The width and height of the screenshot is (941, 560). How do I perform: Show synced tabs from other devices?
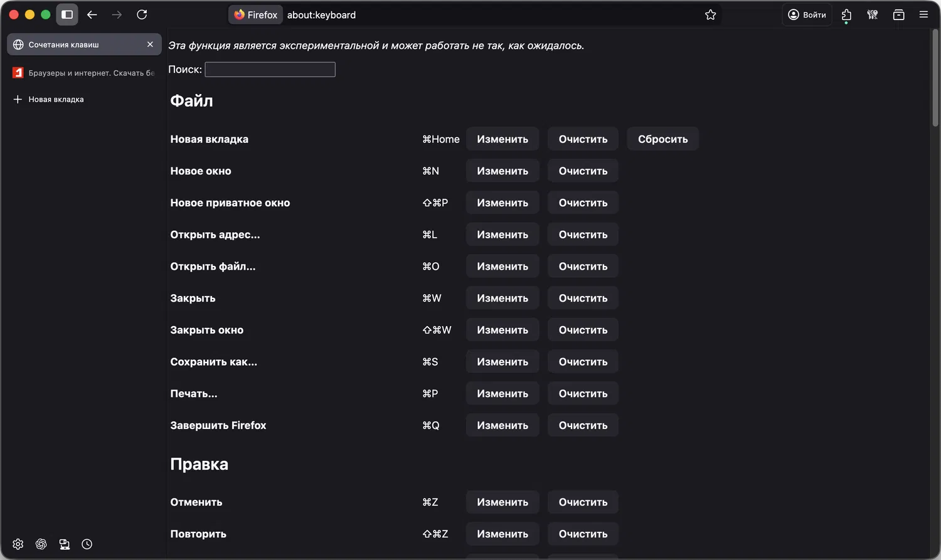click(64, 544)
